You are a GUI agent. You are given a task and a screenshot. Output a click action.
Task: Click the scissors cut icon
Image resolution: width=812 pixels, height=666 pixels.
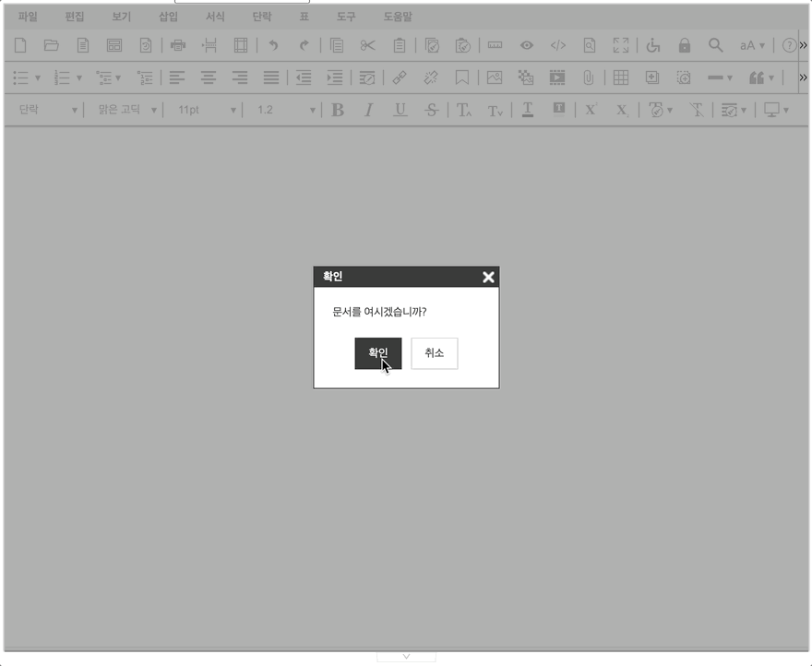coord(367,45)
